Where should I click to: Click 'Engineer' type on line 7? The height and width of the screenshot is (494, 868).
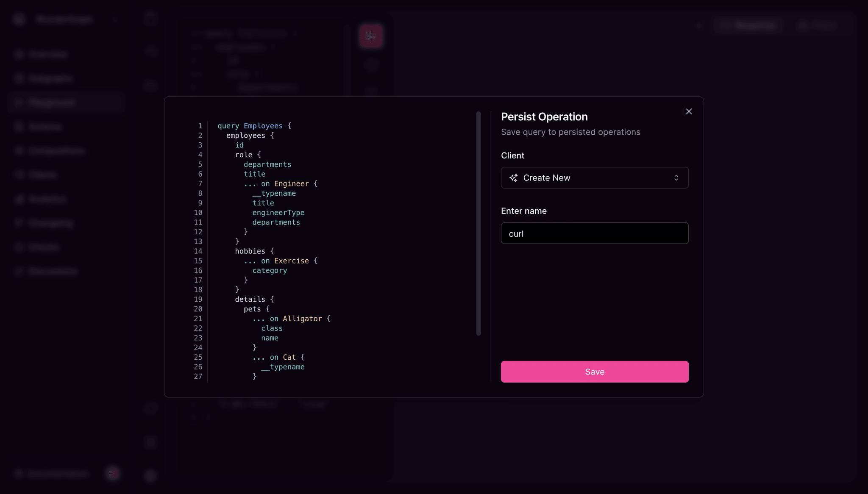click(x=291, y=184)
